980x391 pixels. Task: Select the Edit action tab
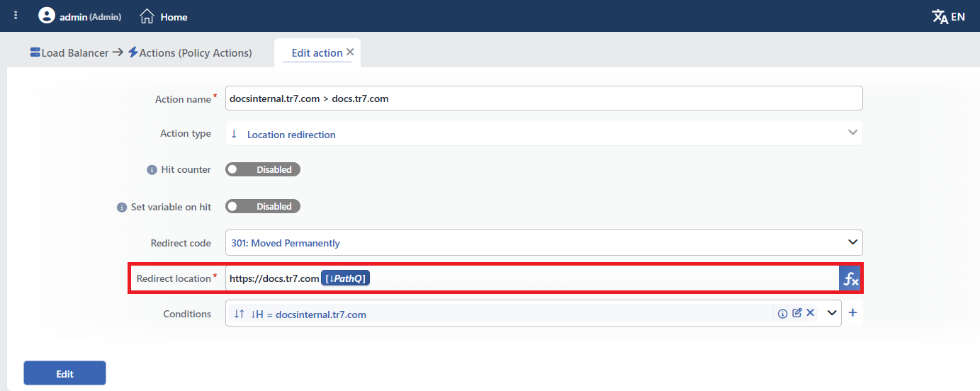pos(317,53)
